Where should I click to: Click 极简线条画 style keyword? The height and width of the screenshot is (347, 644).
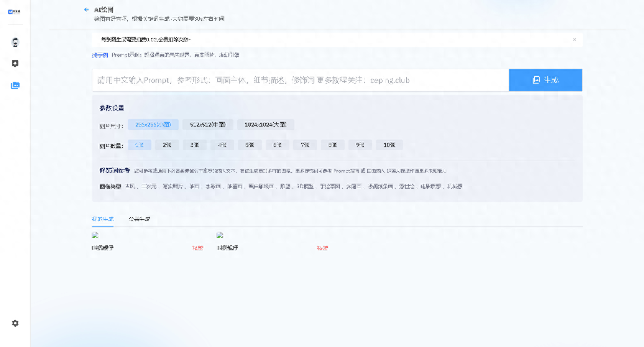pyautogui.click(x=380, y=186)
